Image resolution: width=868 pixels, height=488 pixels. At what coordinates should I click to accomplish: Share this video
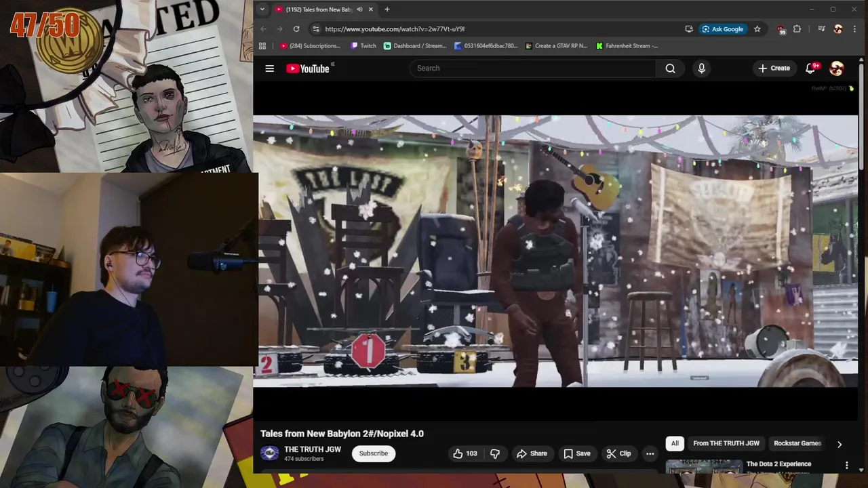532,453
